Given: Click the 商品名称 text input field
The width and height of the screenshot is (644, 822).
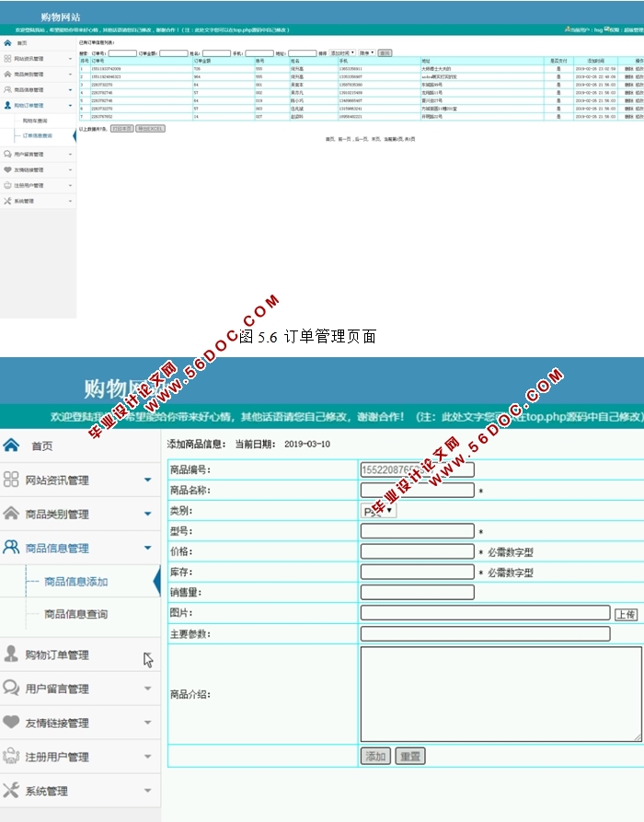Looking at the screenshot, I should coord(417,491).
